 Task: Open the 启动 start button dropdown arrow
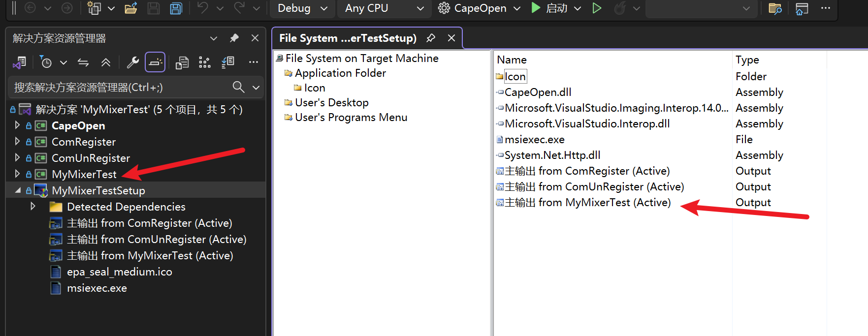[x=578, y=8]
